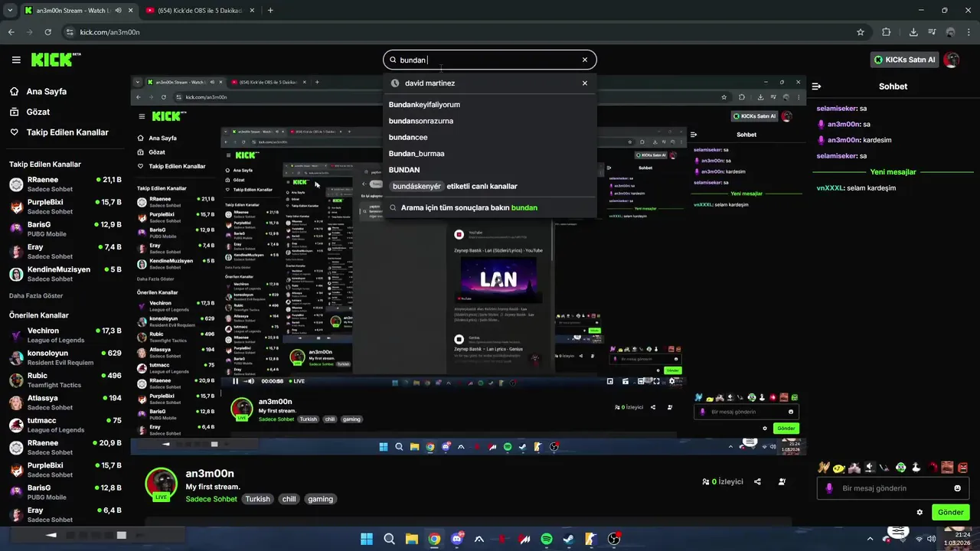This screenshot has width=980, height=551.
Task: Reload the page
Action: 48,32
